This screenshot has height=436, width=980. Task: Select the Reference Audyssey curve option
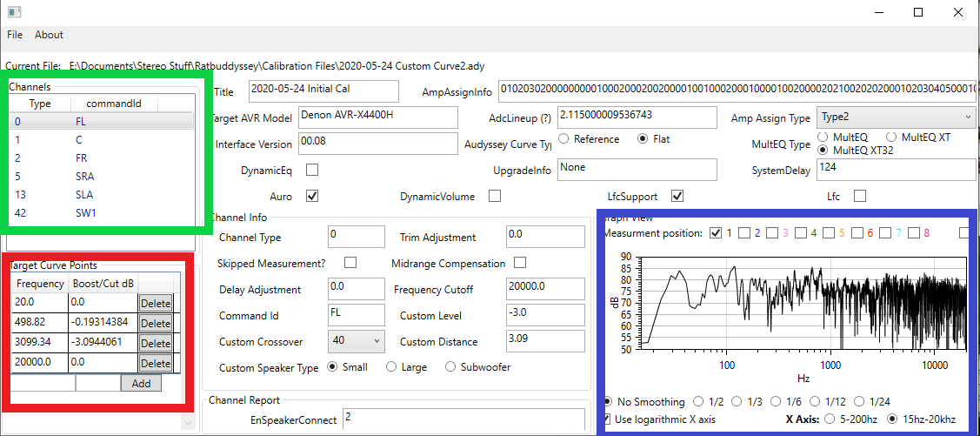[x=564, y=139]
